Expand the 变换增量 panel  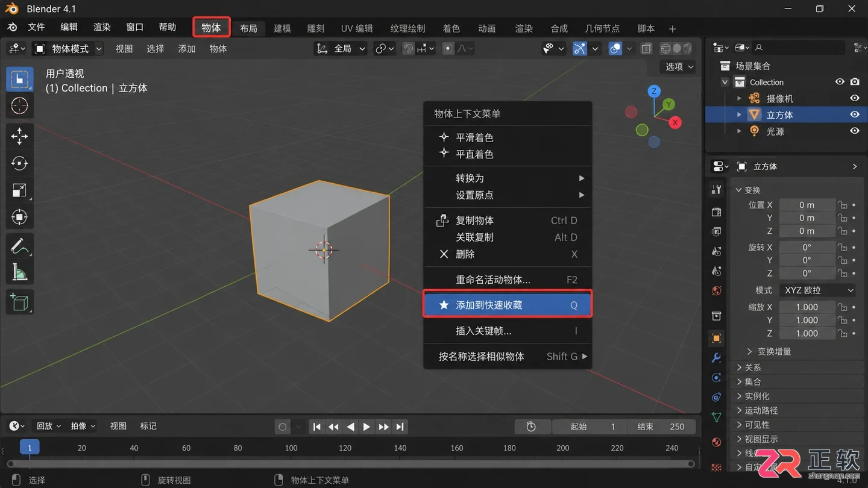click(769, 351)
